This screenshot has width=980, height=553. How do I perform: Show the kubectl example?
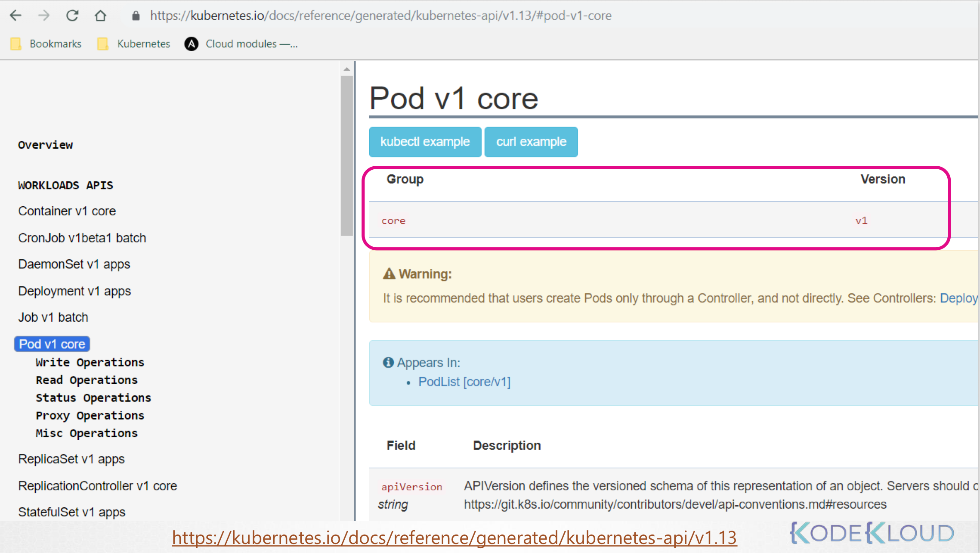pos(425,142)
